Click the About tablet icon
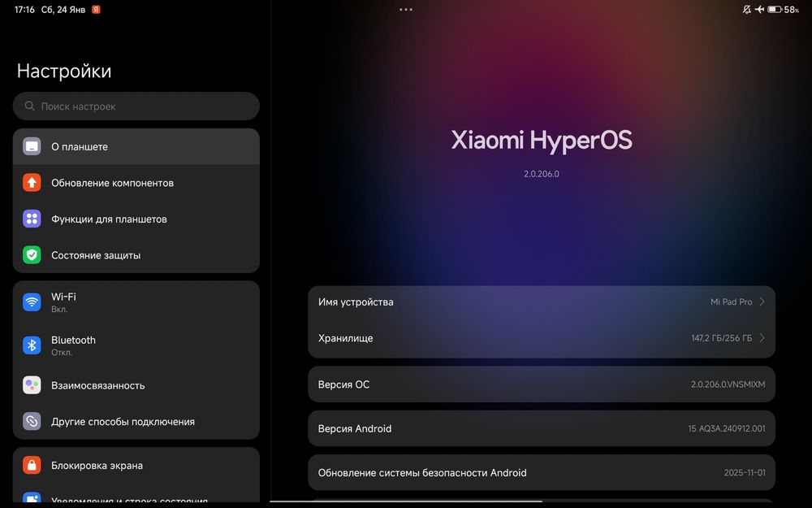This screenshot has width=812, height=508. (x=32, y=146)
